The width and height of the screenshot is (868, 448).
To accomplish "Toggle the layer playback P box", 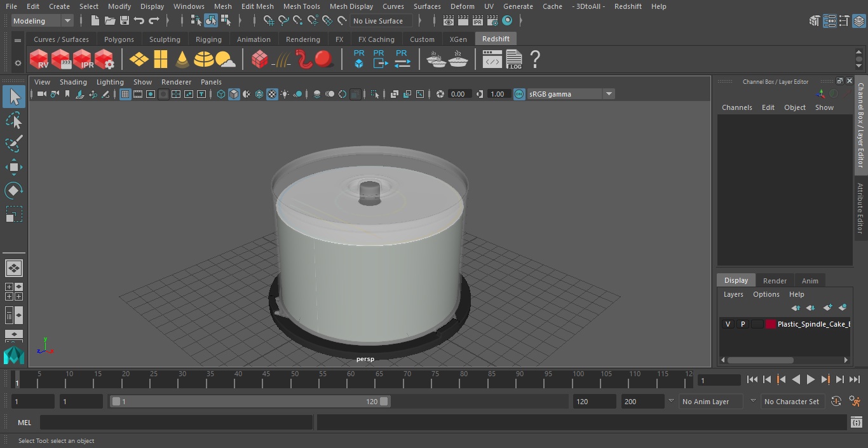I will (742, 324).
